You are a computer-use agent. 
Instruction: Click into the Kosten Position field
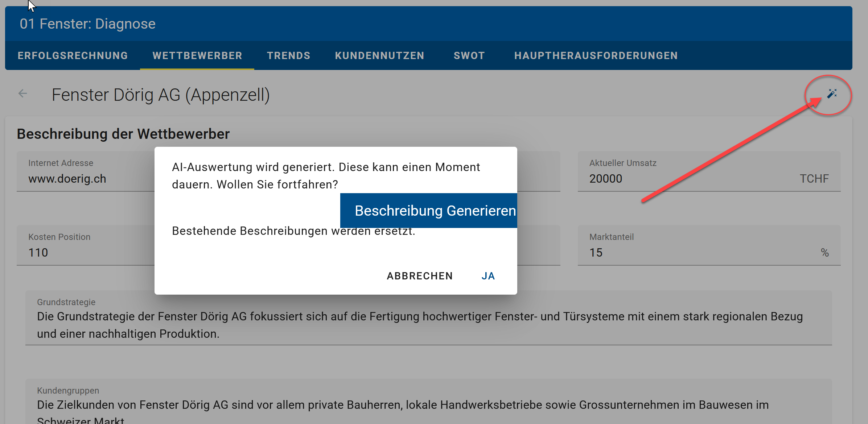[86, 245]
